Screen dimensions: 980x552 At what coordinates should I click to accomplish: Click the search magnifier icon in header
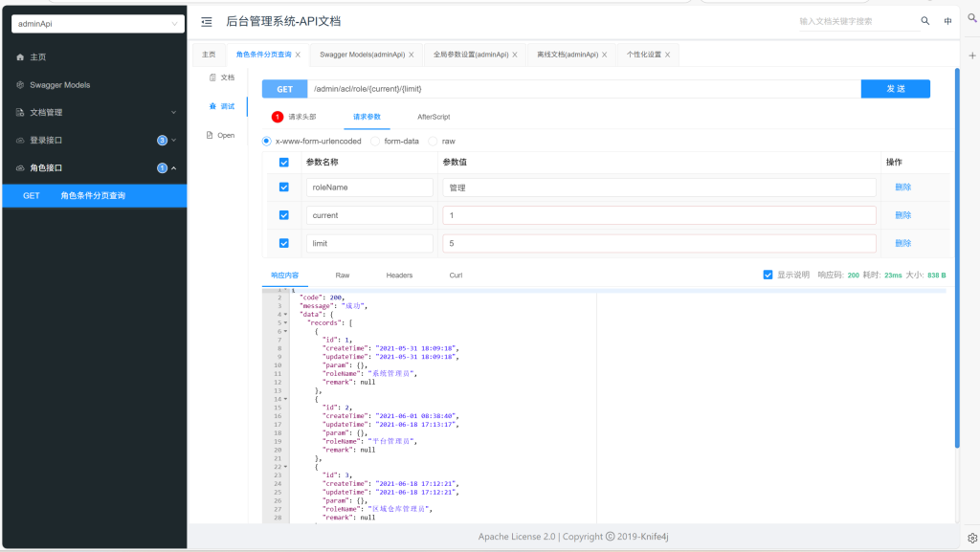[924, 21]
